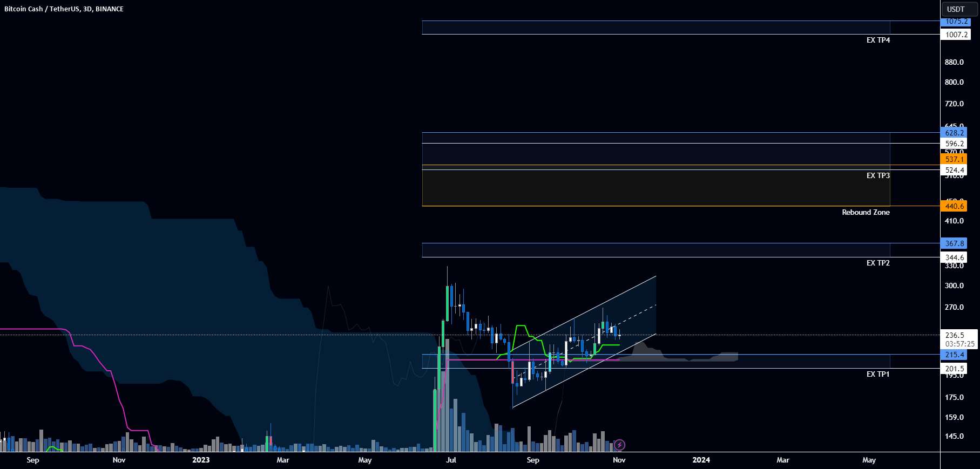Click the 2023 label on time axis
This screenshot has width=980, height=469.
(201, 460)
